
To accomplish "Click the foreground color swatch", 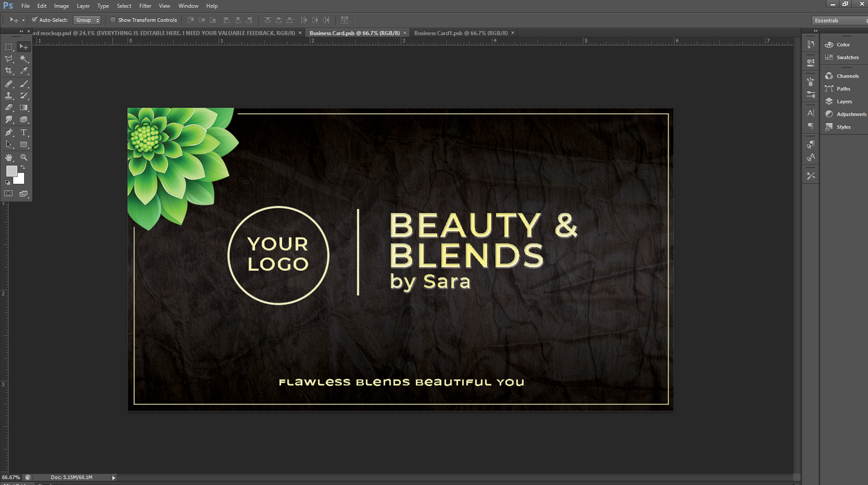I will (x=11, y=171).
